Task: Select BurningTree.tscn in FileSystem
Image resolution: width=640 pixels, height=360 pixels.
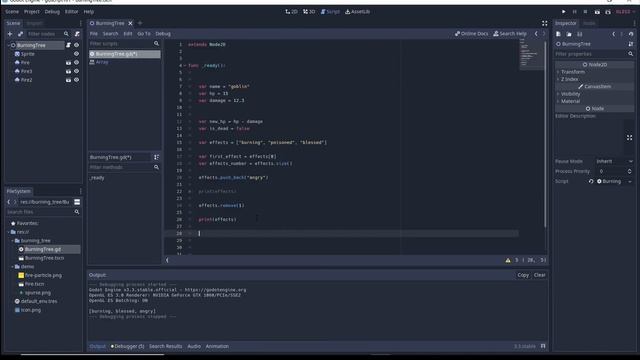Action: pos(44,258)
